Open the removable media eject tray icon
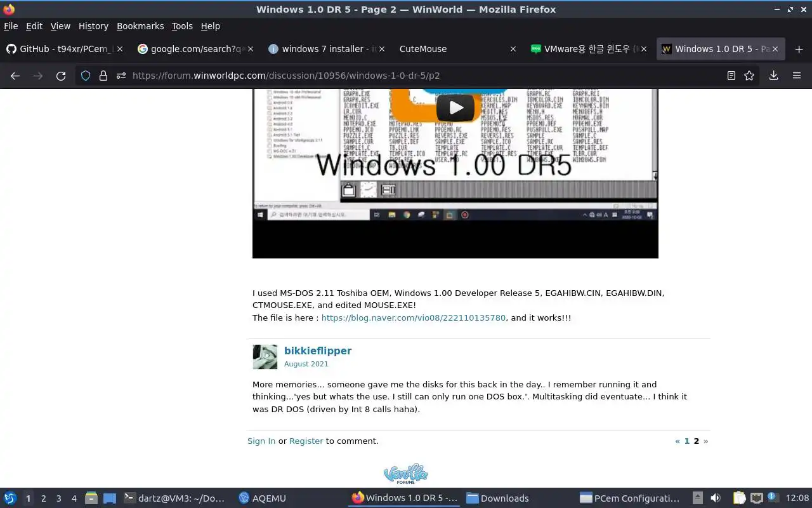 pos(698,498)
